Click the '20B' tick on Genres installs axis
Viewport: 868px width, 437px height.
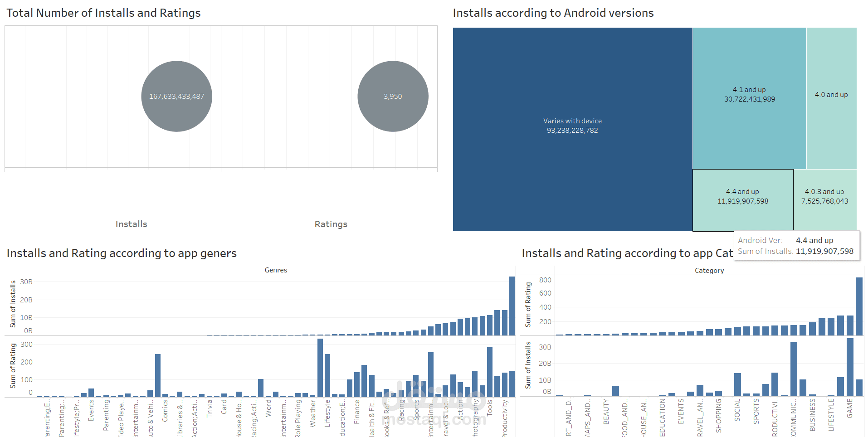pyautogui.click(x=26, y=300)
